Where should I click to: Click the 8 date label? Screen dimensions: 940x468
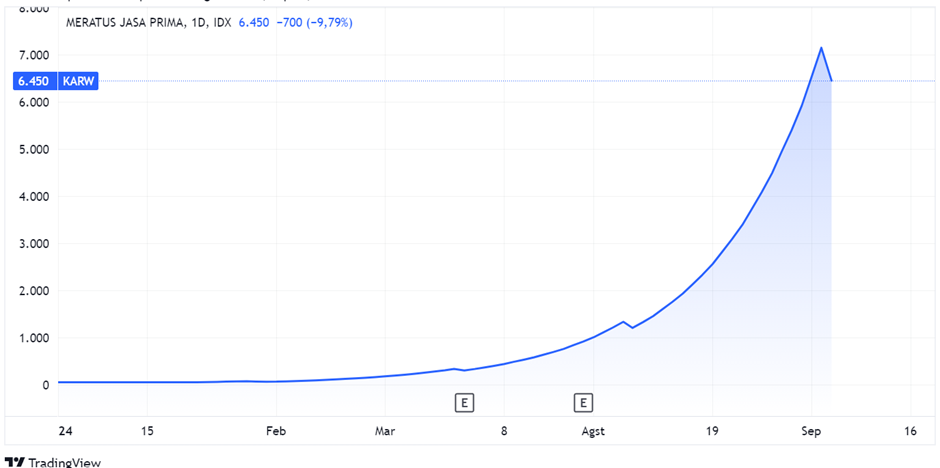point(505,431)
